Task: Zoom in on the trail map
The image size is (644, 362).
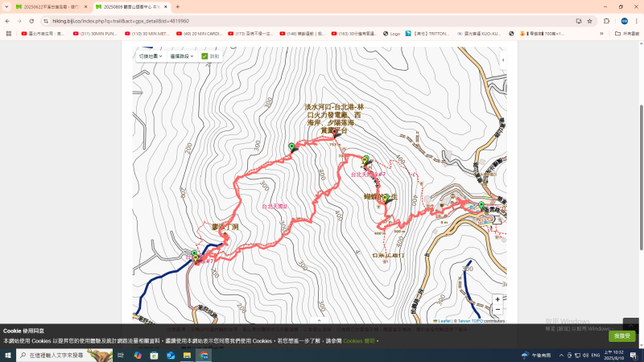Action: point(497,299)
